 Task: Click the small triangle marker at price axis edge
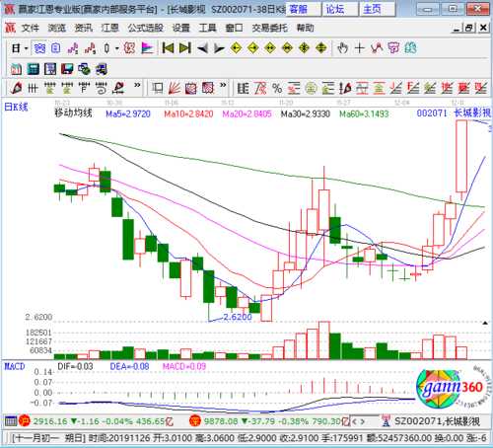tap(485, 323)
